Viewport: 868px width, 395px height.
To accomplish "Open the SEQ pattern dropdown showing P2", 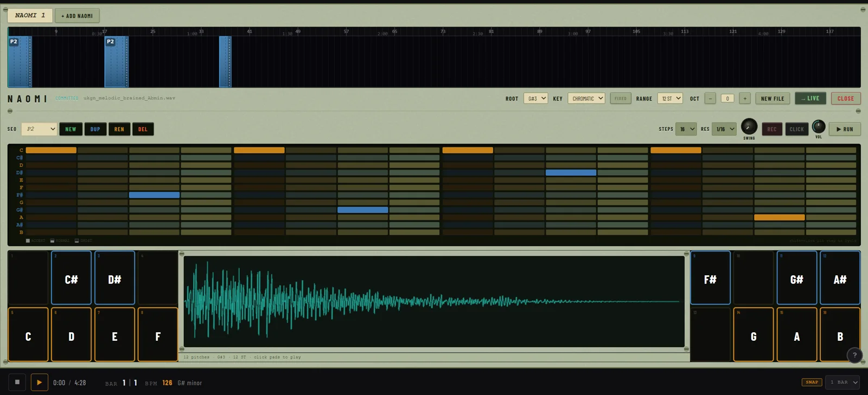I will pyautogui.click(x=39, y=129).
